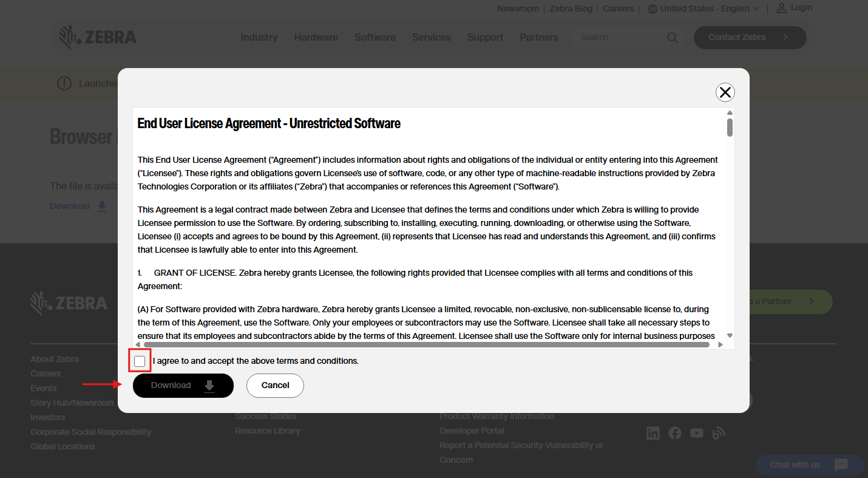Viewport: 868px width, 478px height.
Task: Open the Software navigation menu
Action: (x=375, y=38)
